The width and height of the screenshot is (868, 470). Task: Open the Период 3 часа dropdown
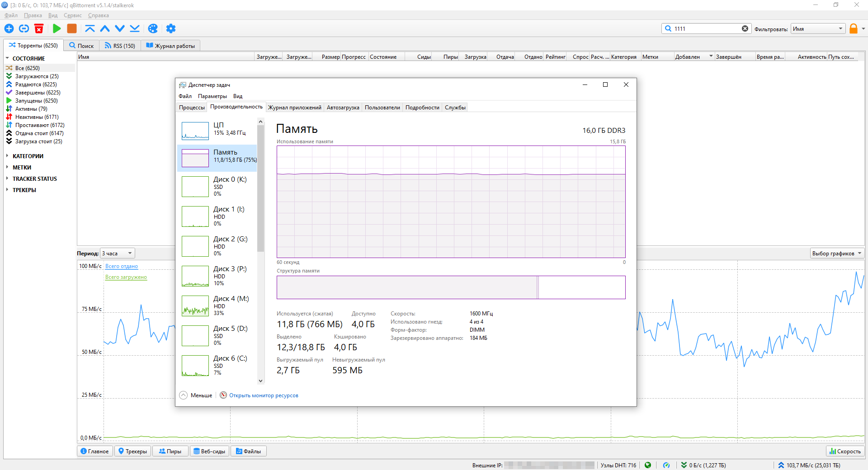tap(118, 254)
